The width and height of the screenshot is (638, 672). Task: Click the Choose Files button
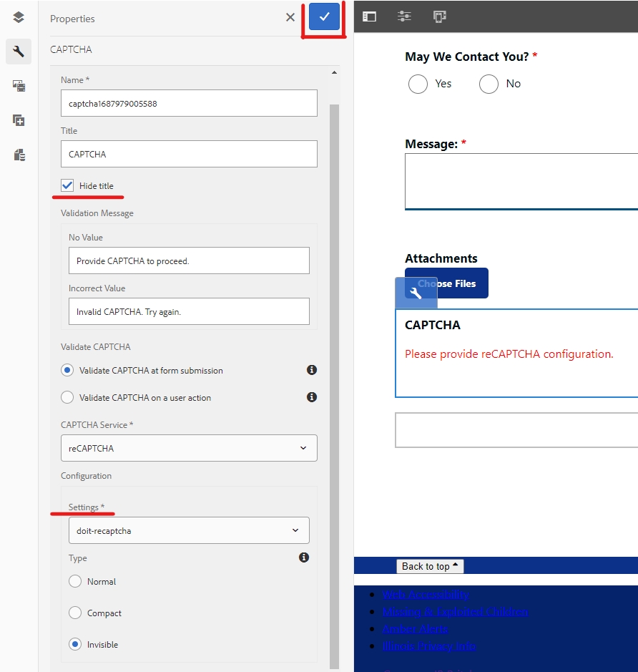pyautogui.click(x=446, y=283)
